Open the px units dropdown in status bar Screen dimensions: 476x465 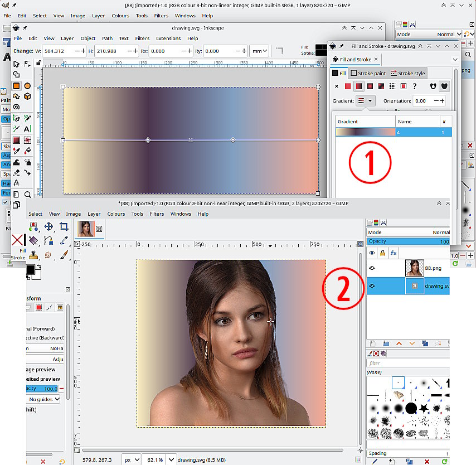(x=132, y=460)
